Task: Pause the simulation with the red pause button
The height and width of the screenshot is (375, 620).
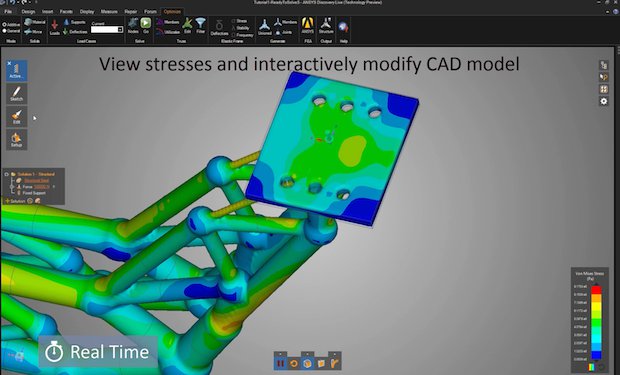Action: [x=281, y=363]
